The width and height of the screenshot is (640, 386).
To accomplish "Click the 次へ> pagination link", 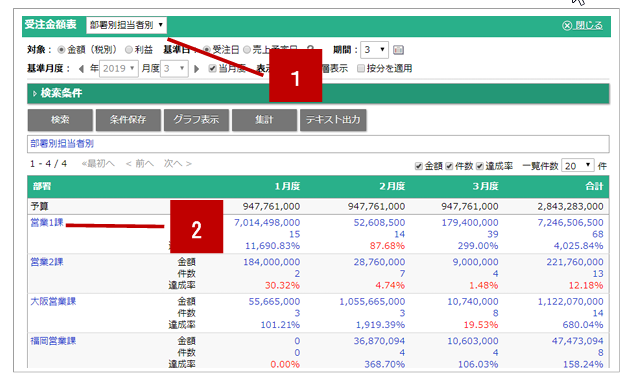I will coord(178,164).
